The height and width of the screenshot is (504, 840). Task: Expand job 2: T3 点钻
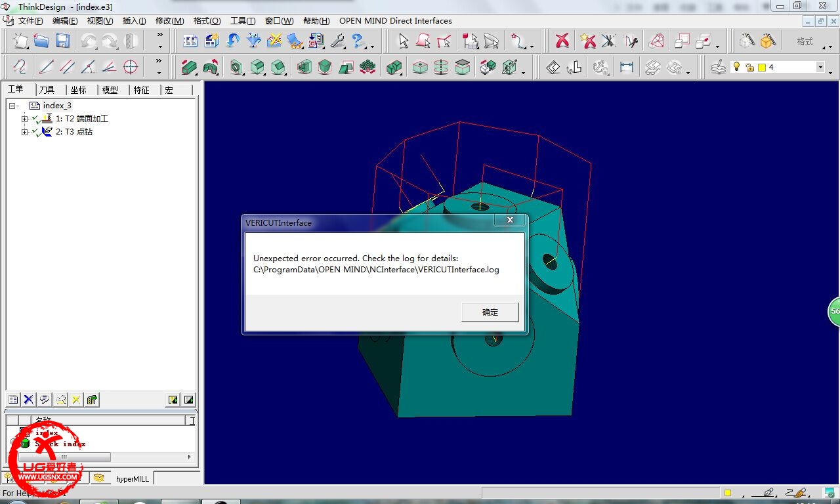point(25,132)
